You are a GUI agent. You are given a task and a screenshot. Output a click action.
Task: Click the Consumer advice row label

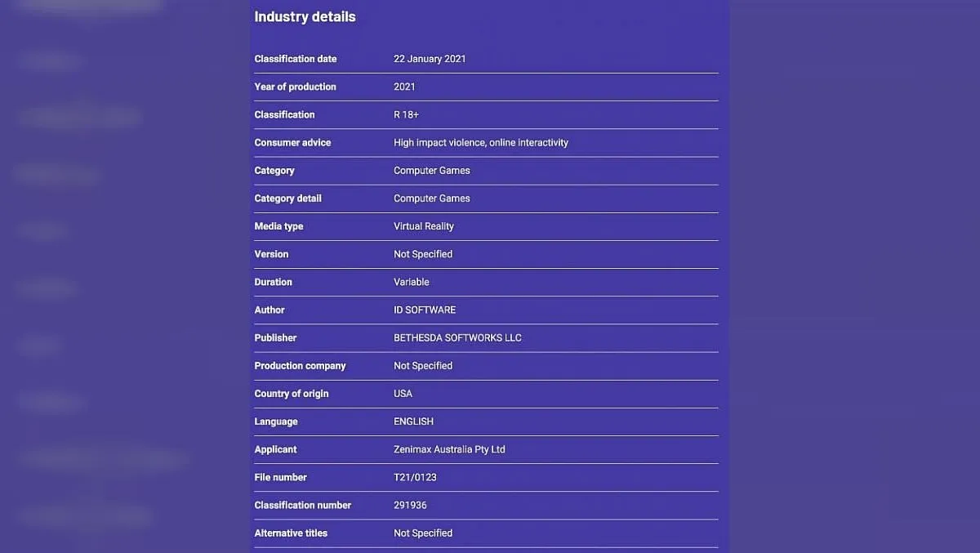click(292, 142)
